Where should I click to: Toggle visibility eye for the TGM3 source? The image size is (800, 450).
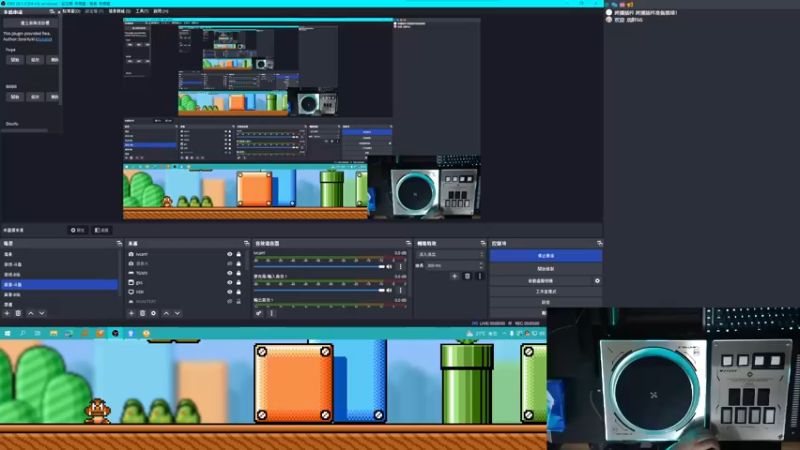(230, 273)
